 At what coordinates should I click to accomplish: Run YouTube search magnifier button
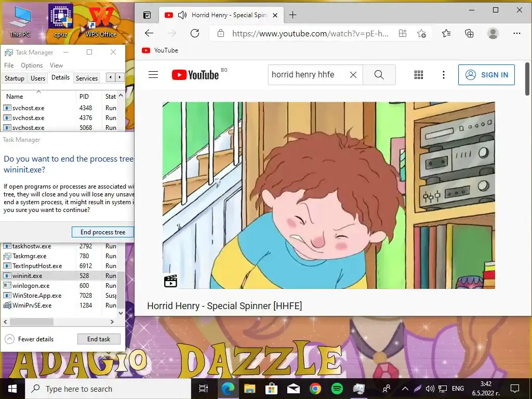[x=379, y=75]
